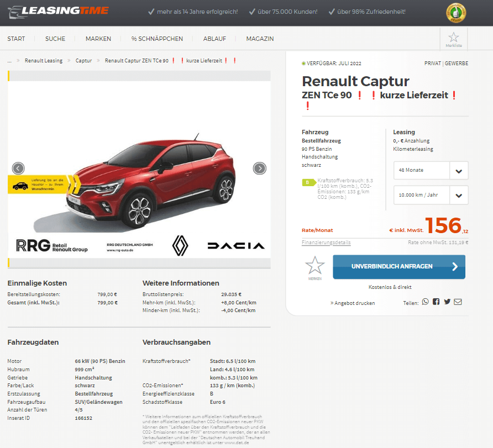The height and width of the screenshot is (448, 493).
Task: Open the ABLAUF menu item
Action: tap(214, 39)
